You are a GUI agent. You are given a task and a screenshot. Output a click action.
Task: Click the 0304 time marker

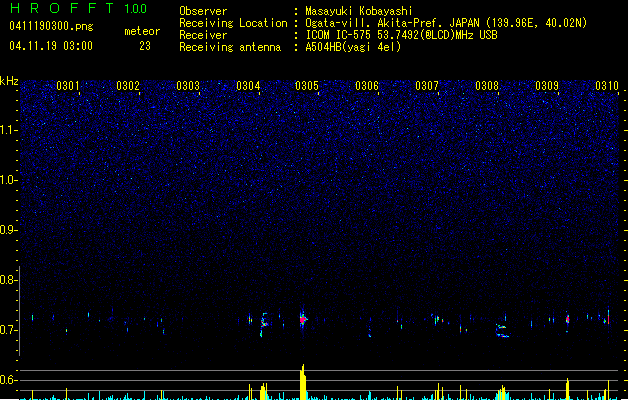coord(248,86)
